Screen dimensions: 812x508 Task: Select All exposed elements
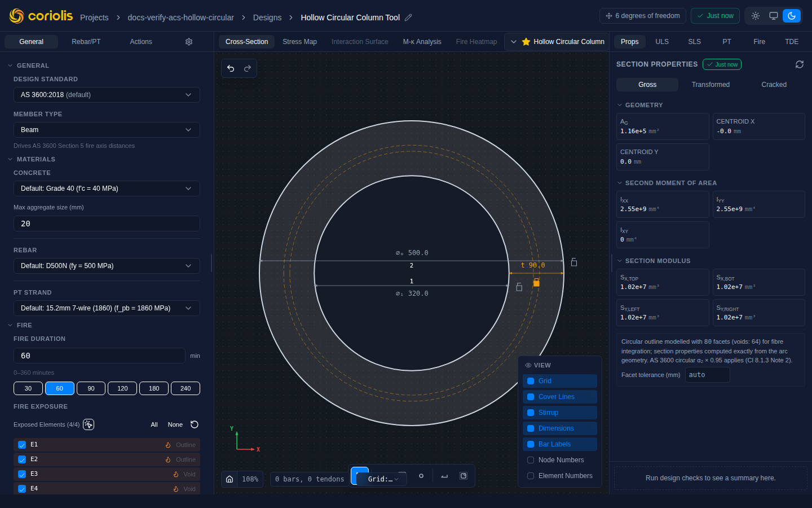(x=154, y=424)
